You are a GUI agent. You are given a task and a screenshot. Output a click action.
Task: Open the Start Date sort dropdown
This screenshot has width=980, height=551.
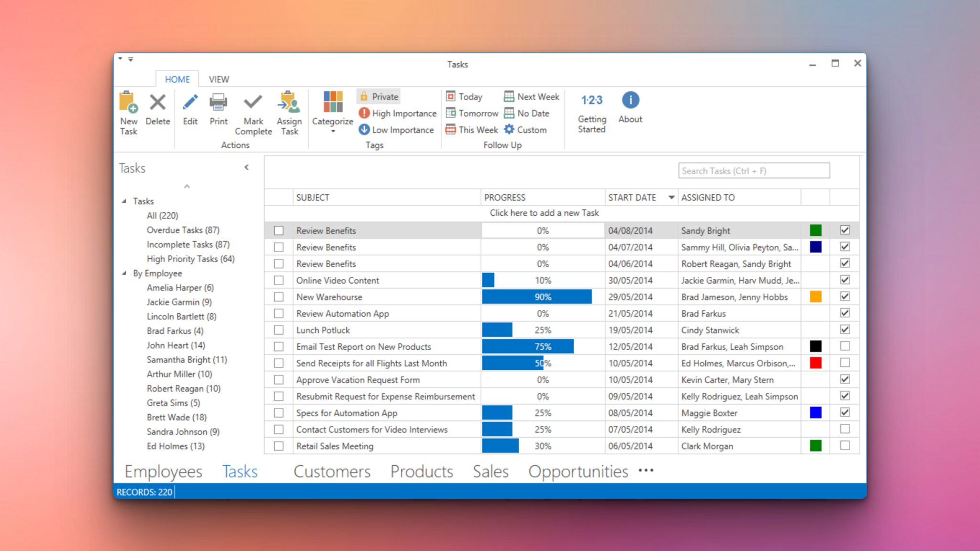click(672, 197)
